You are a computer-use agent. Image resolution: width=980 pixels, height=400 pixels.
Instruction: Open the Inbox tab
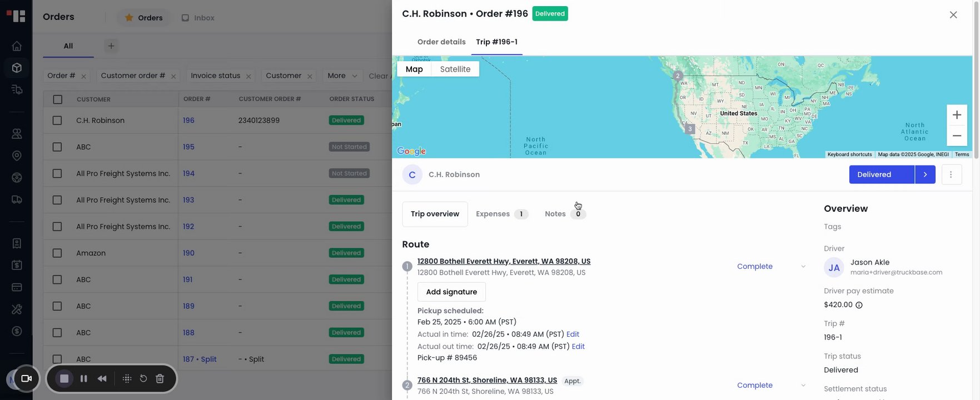point(198,18)
